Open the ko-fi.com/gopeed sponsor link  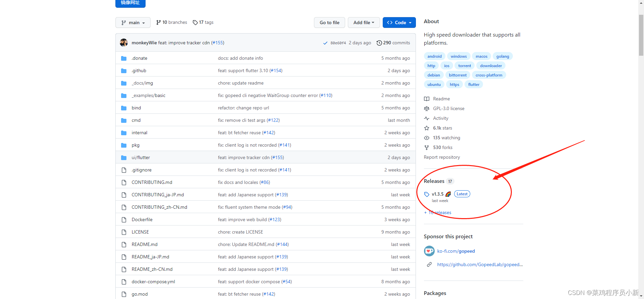[456, 251]
